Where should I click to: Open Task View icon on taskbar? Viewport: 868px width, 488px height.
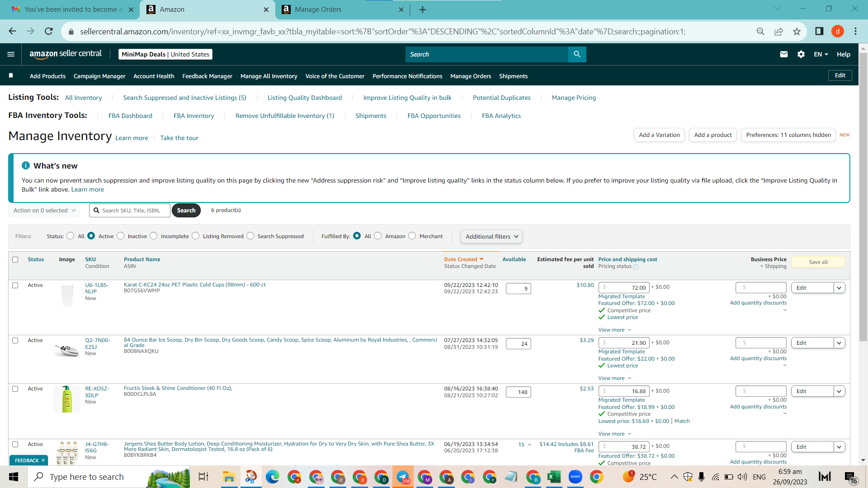pos(203,477)
